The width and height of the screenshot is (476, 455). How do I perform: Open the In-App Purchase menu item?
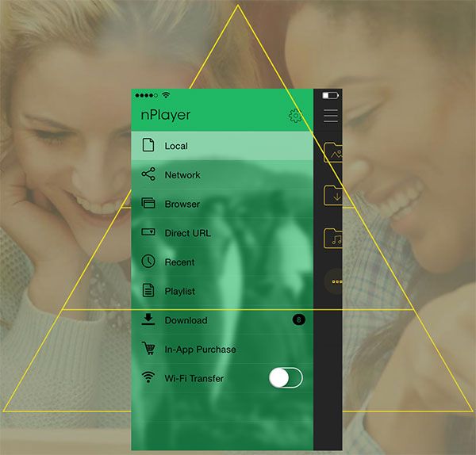pyautogui.click(x=222, y=349)
